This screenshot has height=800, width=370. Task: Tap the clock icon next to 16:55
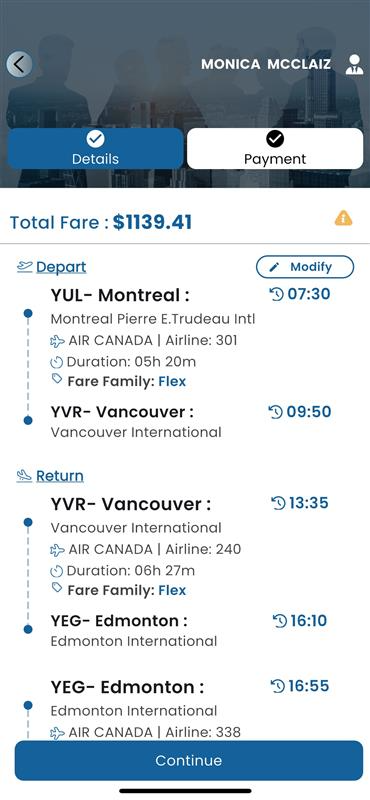point(279,687)
